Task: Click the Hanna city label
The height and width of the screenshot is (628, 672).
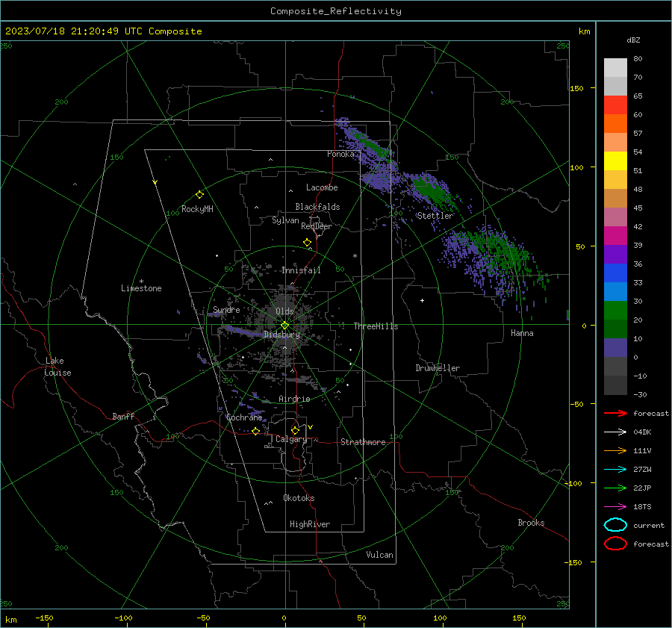Action: pos(522,333)
